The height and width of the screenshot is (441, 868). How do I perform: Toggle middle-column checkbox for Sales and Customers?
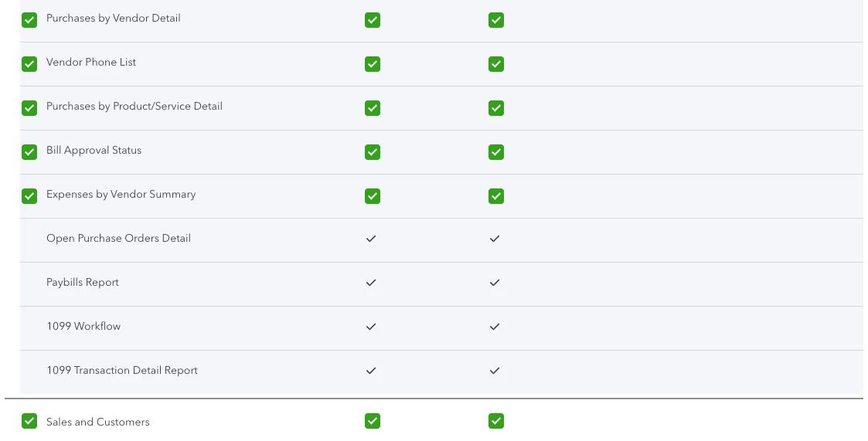[x=373, y=421]
